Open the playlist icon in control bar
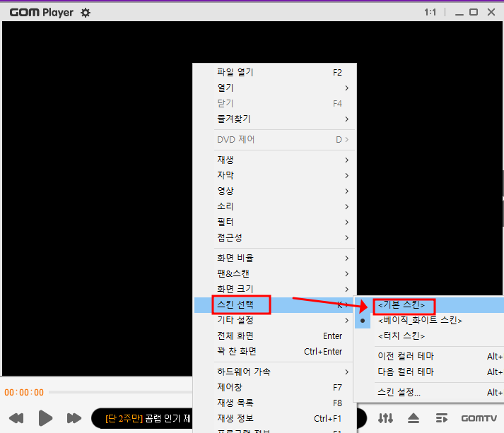The width and height of the screenshot is (504, 433). click(x=442, y=418)
